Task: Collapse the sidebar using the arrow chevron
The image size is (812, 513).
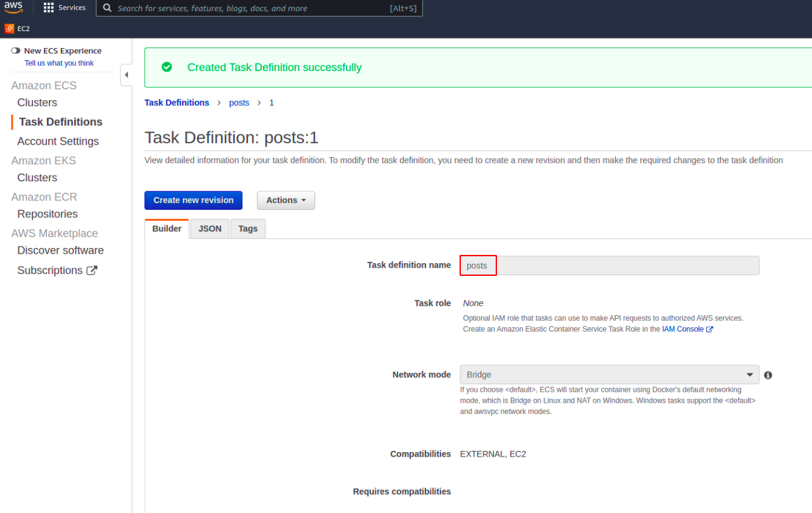Action: pos(126,74)
